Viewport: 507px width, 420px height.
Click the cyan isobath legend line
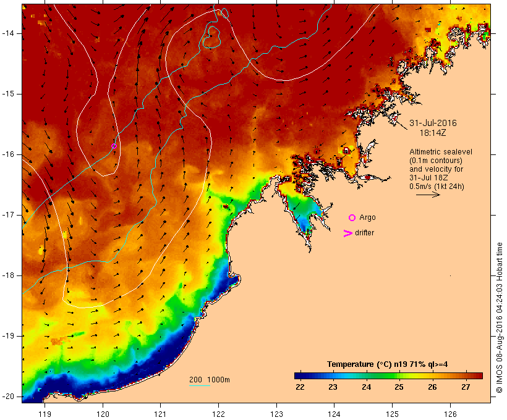coord(200,385)
